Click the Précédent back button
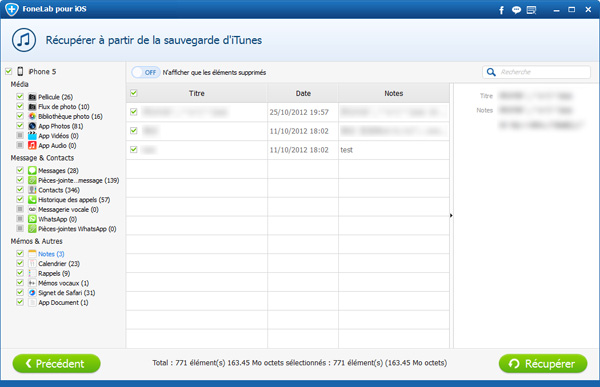 (57, 363)
